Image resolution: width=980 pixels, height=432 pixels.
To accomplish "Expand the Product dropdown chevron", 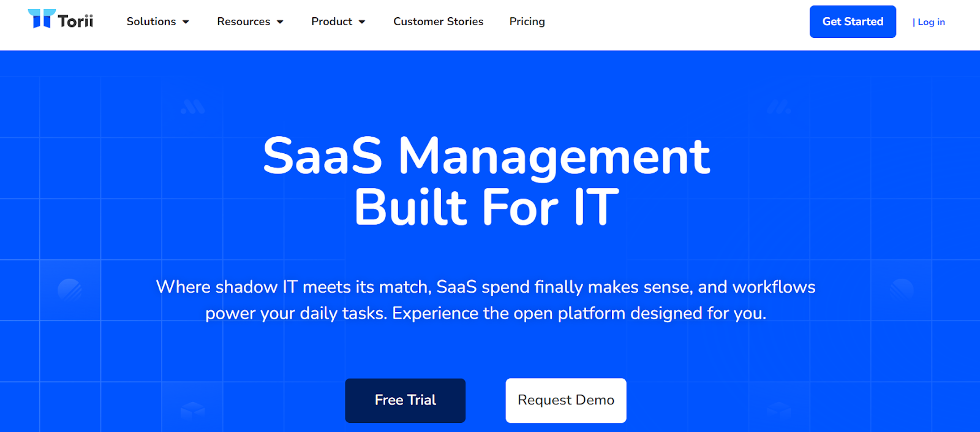I will [363, 21].
